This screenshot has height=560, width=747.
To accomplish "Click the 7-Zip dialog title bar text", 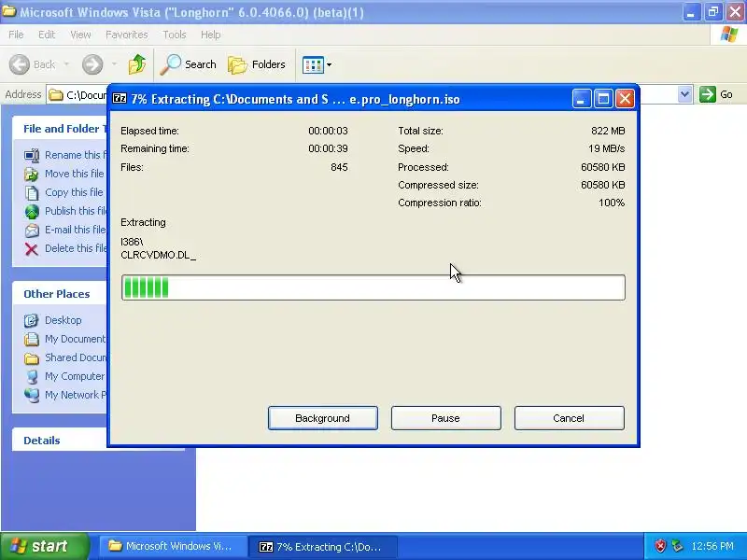I will 295,99.
